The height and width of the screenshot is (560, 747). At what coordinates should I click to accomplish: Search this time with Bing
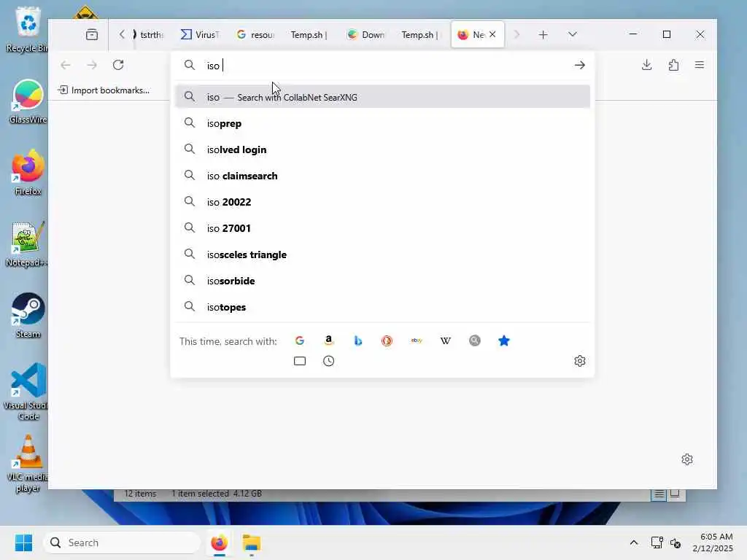click(x=357, y=341)
